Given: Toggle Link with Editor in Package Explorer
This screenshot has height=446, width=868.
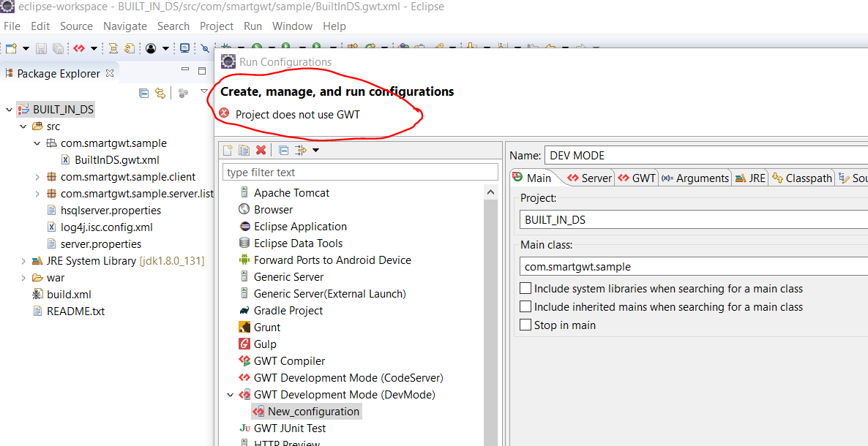Looking at the screenshot, I should [x=160, y=93].
